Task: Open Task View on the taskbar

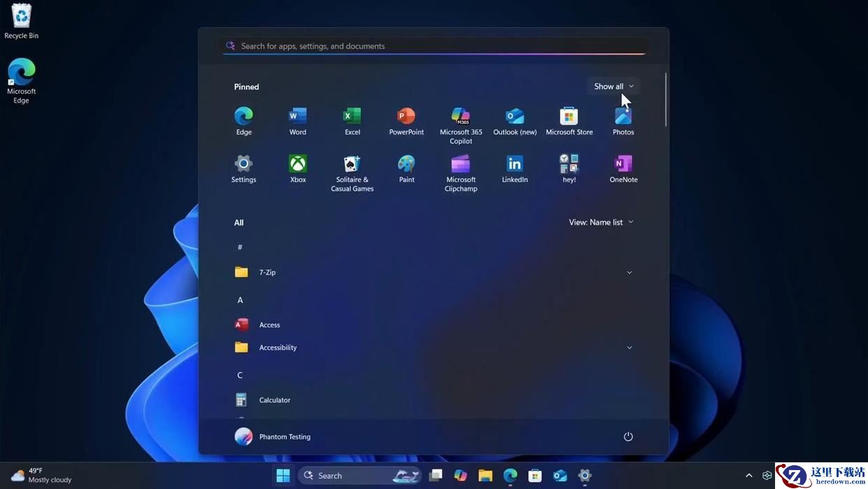Action: coord(435,476)
